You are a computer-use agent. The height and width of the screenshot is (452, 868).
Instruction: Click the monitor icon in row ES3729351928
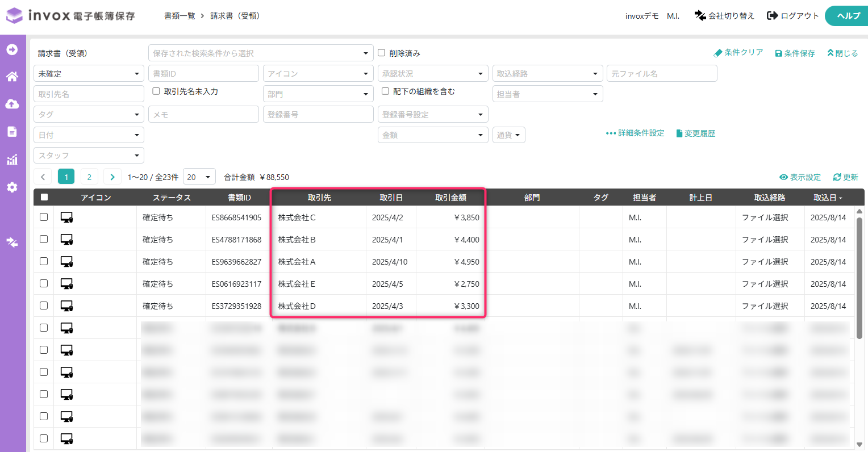point(67,306)
